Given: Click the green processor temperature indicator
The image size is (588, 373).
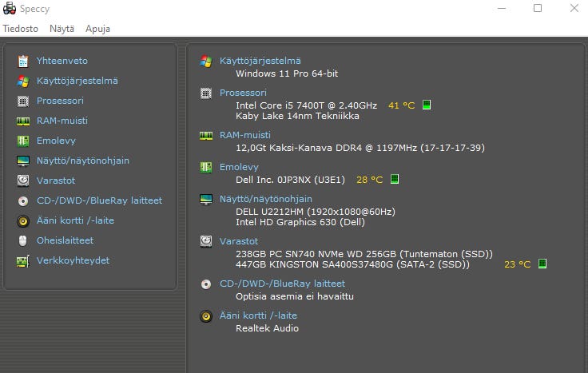Looking at the screenshot, I should point(427,105).
